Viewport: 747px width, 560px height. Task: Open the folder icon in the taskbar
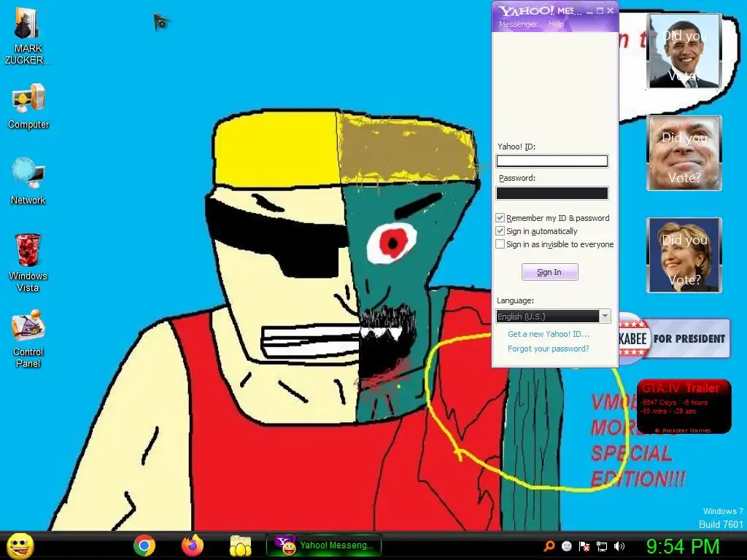tap(241, 545)
